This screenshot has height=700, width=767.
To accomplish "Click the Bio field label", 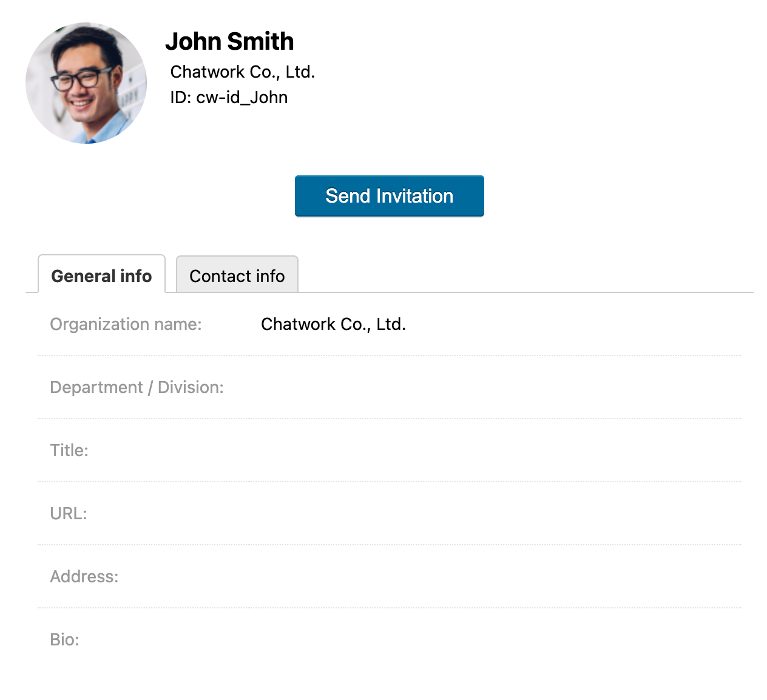I will coord(65,639).
